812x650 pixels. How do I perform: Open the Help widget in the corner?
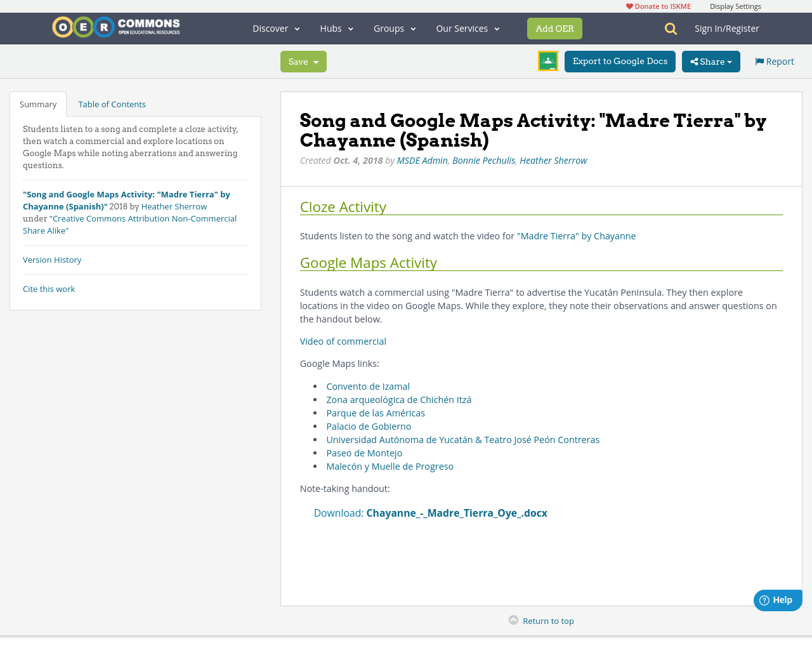coord(776,599)
